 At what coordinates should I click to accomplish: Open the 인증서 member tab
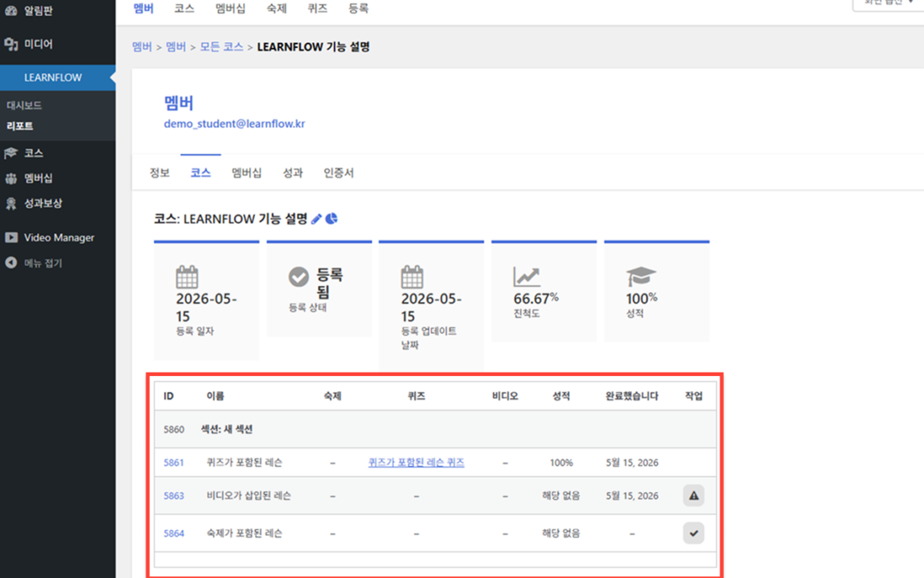point(339,173)
